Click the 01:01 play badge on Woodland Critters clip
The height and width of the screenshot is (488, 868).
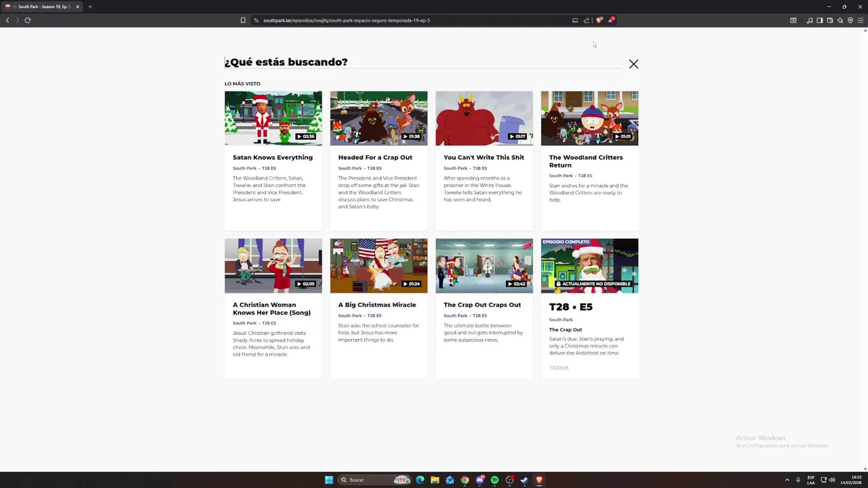click(x=623, y=136)
